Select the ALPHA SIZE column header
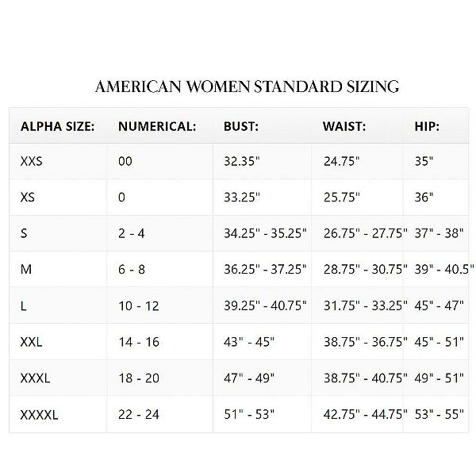Viewport: 476px width, 476px height. coord(57,125)
